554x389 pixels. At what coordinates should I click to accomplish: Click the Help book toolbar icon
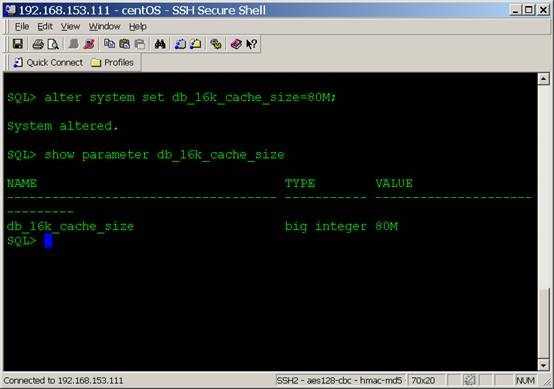click(236, 44)
